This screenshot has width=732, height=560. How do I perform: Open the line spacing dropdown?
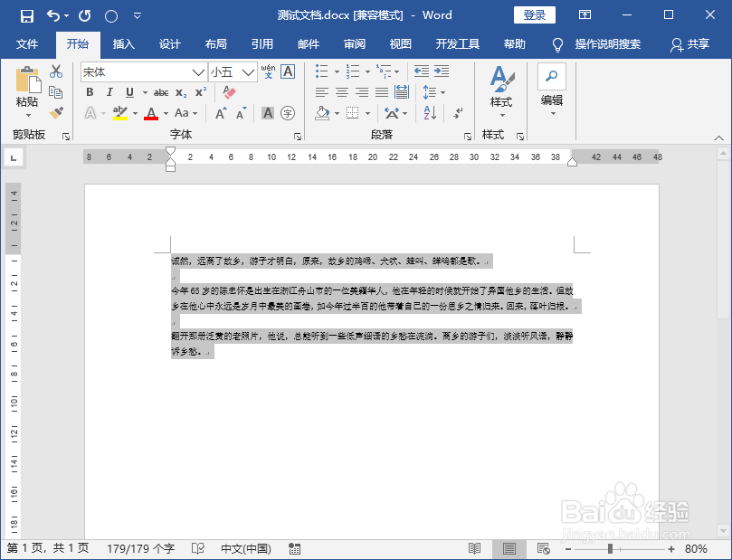tap(433, 91)
